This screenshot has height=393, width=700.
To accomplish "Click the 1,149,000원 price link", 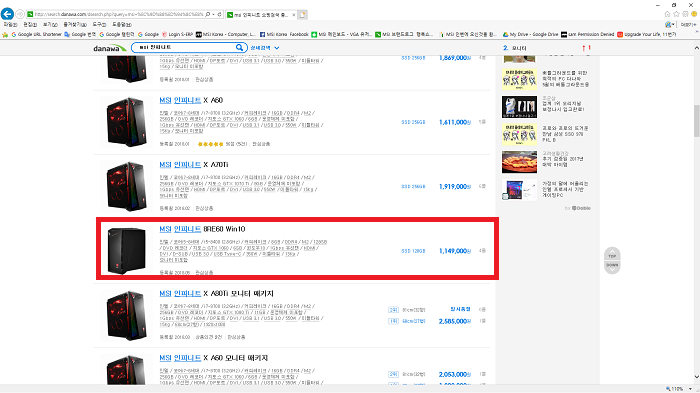I will pyautogui.click(x=454, y=251).
